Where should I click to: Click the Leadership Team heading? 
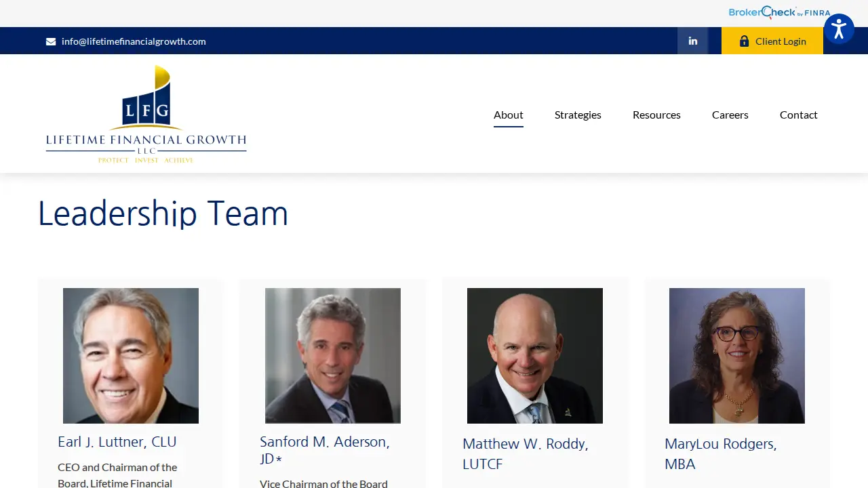coord(163,213)
